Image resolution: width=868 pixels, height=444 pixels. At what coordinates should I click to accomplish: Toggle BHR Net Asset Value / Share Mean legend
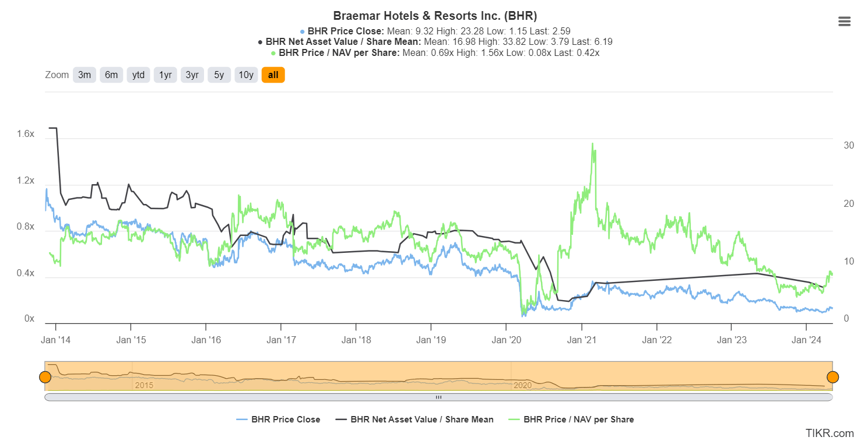(414, 420)
